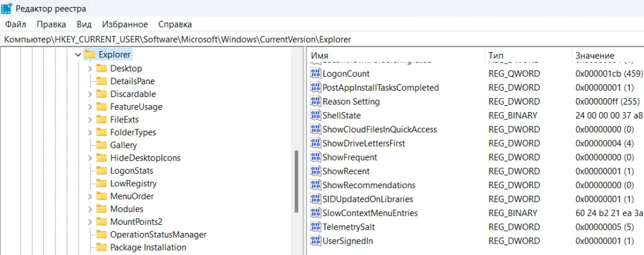
Task: Click value data 0x000000ff (255)
Action: click(609, 101)
